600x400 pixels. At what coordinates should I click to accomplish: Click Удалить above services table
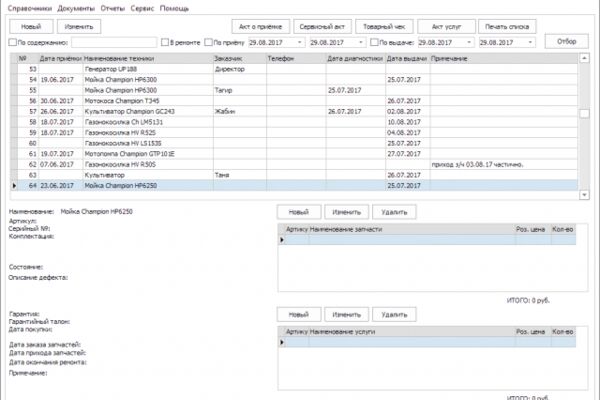click(x=394, y=315)
